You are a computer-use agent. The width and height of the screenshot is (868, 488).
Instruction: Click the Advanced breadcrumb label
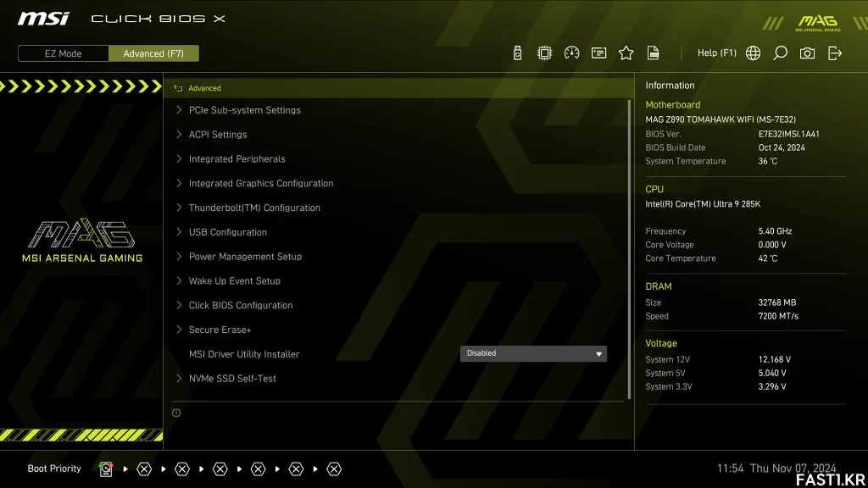[204, 88]
